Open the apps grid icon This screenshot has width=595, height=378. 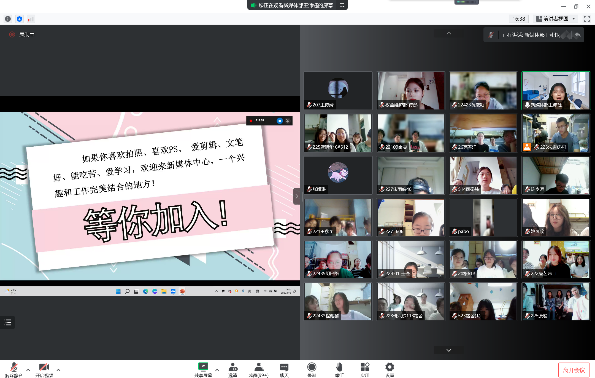pos(365,369)
